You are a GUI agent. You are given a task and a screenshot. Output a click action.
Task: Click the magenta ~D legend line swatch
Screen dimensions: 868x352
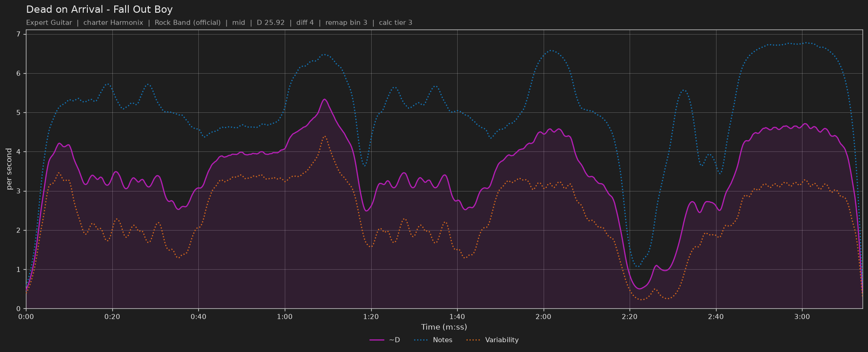[377, 340]
